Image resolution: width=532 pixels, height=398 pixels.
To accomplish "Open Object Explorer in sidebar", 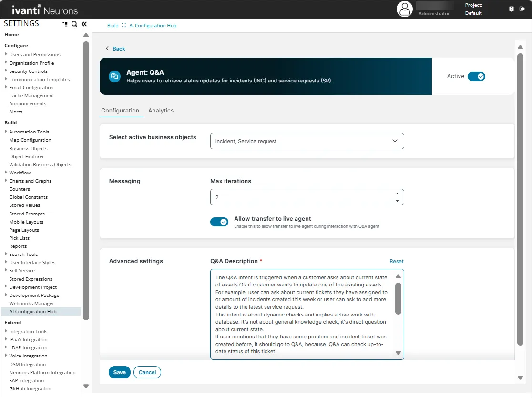I will (27, 157).
